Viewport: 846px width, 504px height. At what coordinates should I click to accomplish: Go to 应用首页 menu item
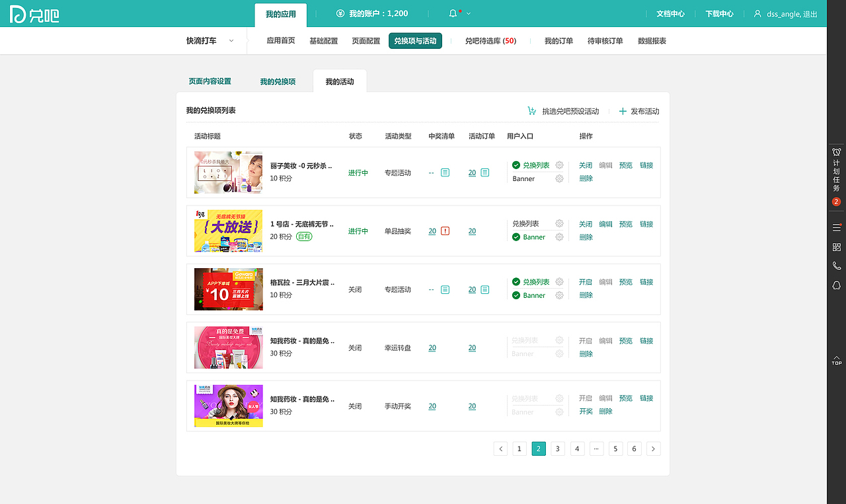pos(281,41)
